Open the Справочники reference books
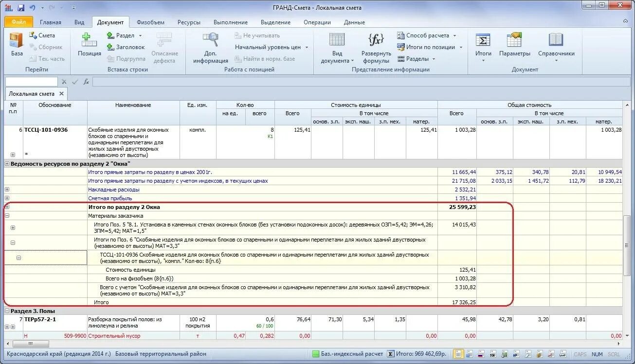This screenshot has width=635, height=364. (x=556, y=47)
